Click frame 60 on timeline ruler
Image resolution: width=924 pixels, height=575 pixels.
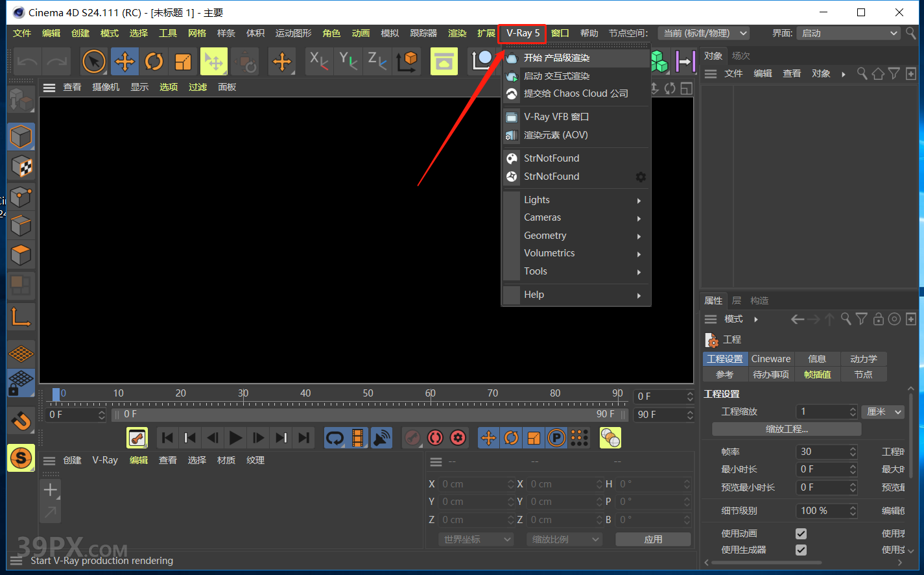click(x=430, y=393)
